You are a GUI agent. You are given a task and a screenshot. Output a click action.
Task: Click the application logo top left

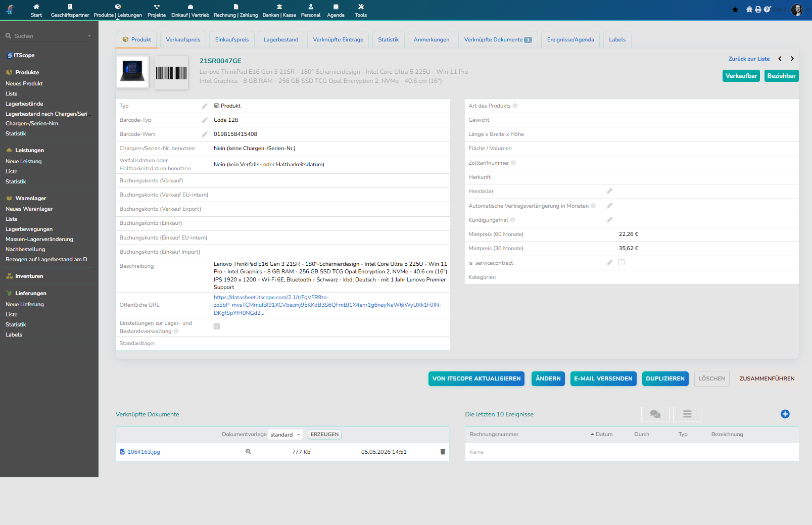[10, 10]
